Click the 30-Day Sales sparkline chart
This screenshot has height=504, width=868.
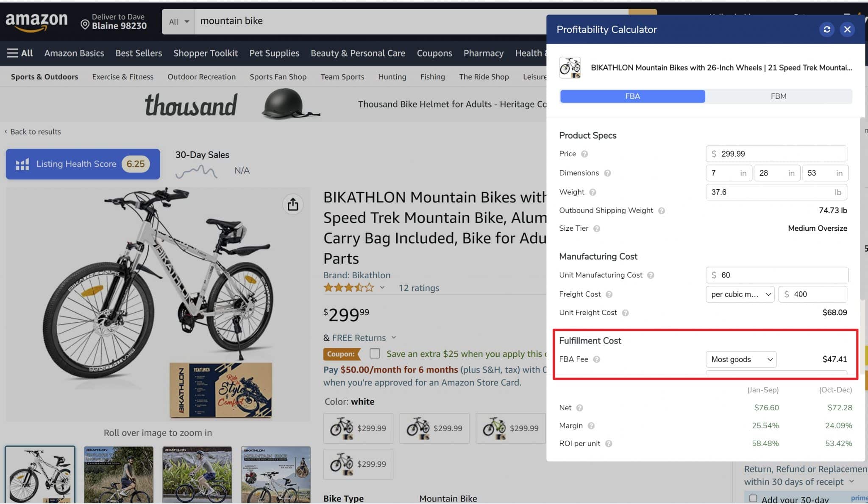click(196, 171)
